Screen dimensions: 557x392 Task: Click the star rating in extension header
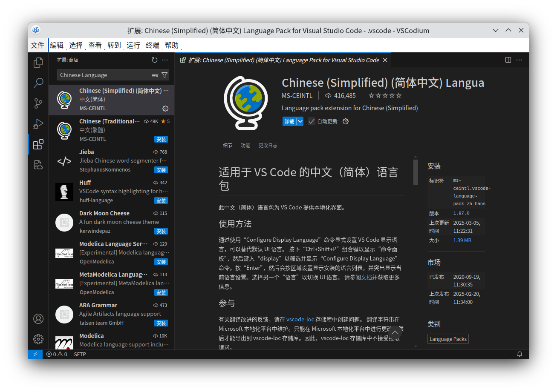point(385,95)
